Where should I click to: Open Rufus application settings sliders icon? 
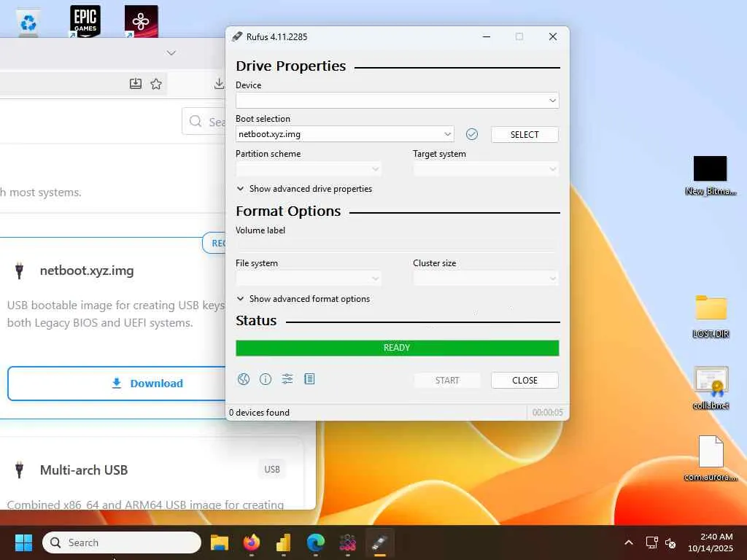pos(287,379)
